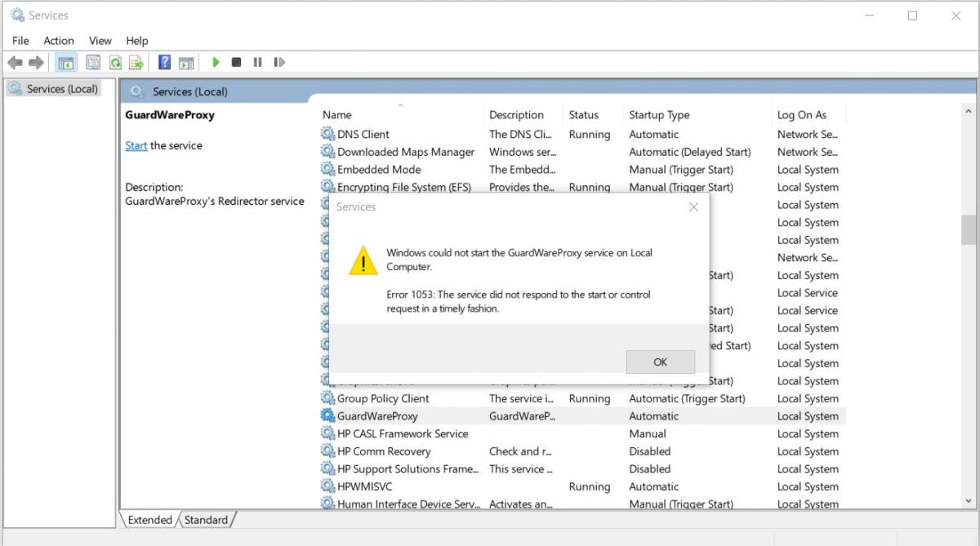Open Help via the blue question-mark icon
Screen dimensions: 980x546
click(x=164, y=62)
